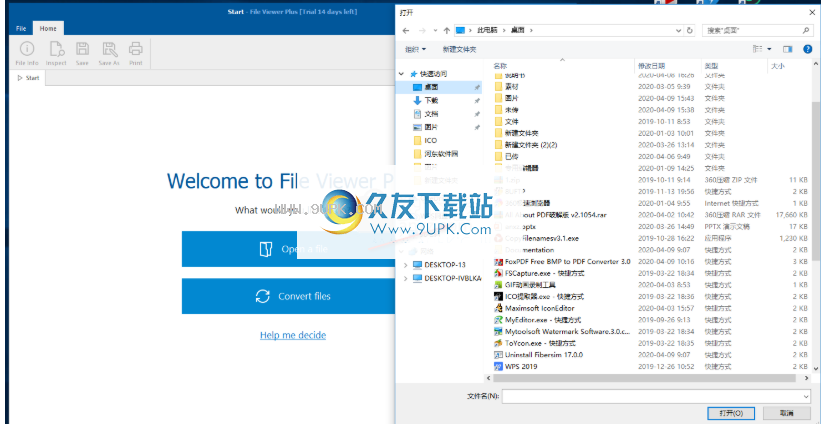Click 桌面 in the address bar path
The width and height of the screenshot is (821, 424).
517,30
